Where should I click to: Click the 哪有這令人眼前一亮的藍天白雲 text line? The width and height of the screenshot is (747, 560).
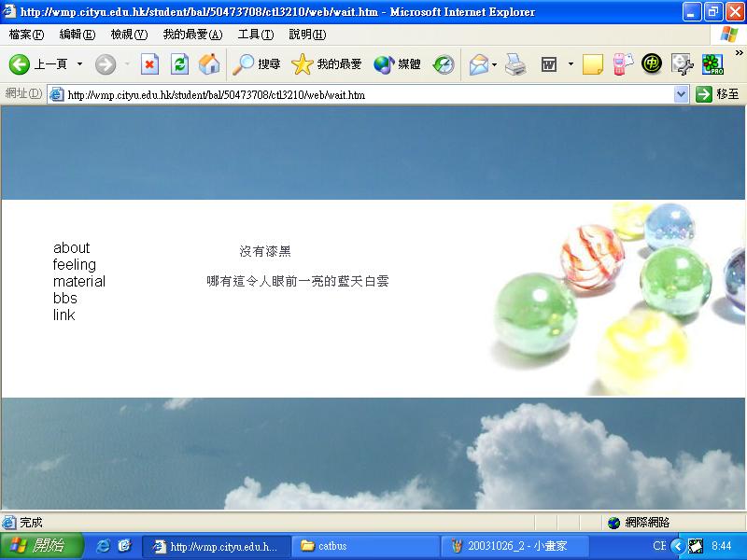(x=298, y=281)
